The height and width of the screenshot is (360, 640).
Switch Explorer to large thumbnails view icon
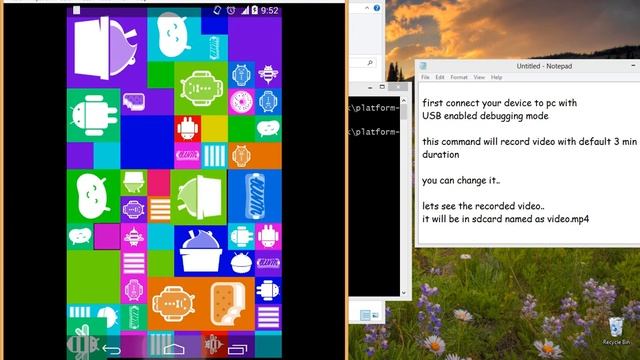[x=375, y=315]
